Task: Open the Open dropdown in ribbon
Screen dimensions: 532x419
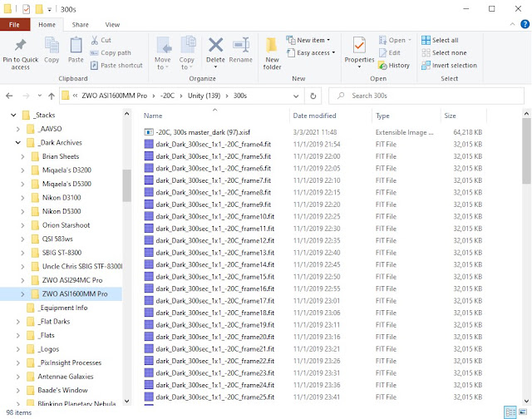Action: 395,40
